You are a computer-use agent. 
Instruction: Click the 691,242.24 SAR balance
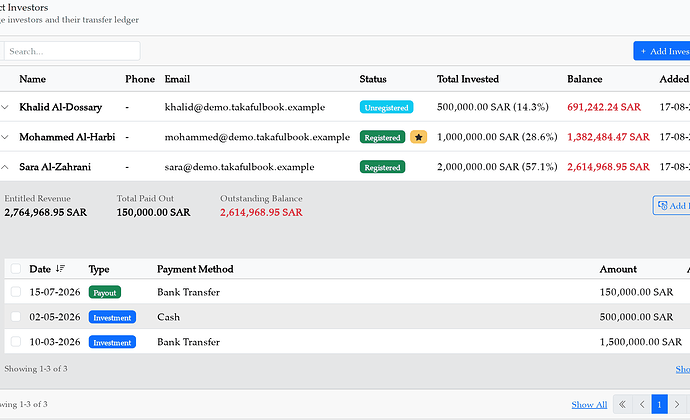pyautogui.click(x=604, y=107)
